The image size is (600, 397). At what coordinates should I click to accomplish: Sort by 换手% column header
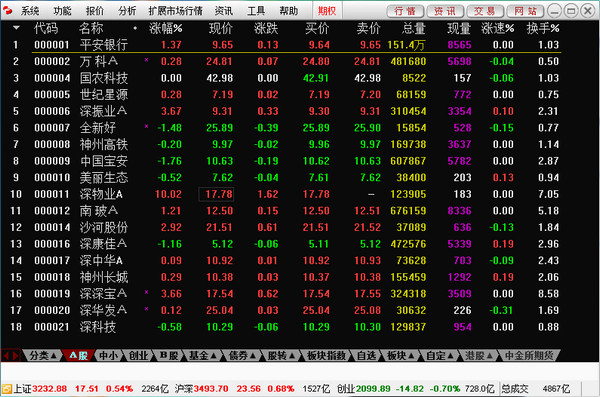click(x=543, y=28)
